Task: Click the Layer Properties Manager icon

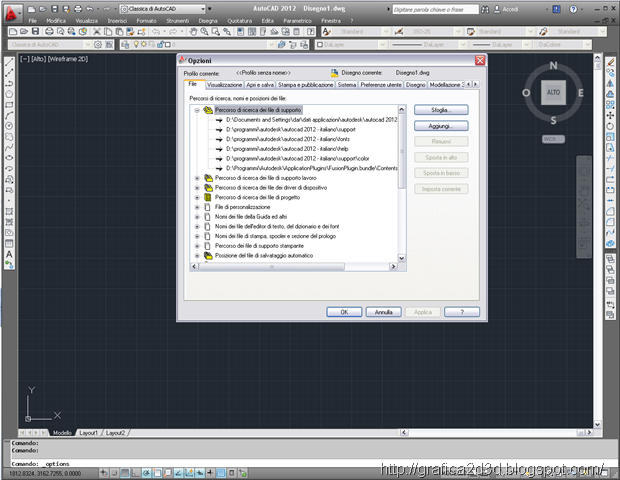Action: pos(125,45)
